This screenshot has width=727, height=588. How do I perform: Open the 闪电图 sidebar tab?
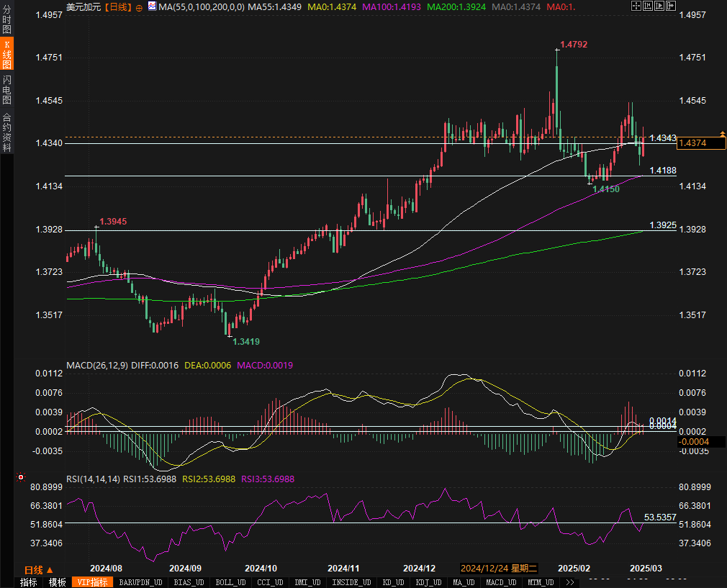click(6, 90)
